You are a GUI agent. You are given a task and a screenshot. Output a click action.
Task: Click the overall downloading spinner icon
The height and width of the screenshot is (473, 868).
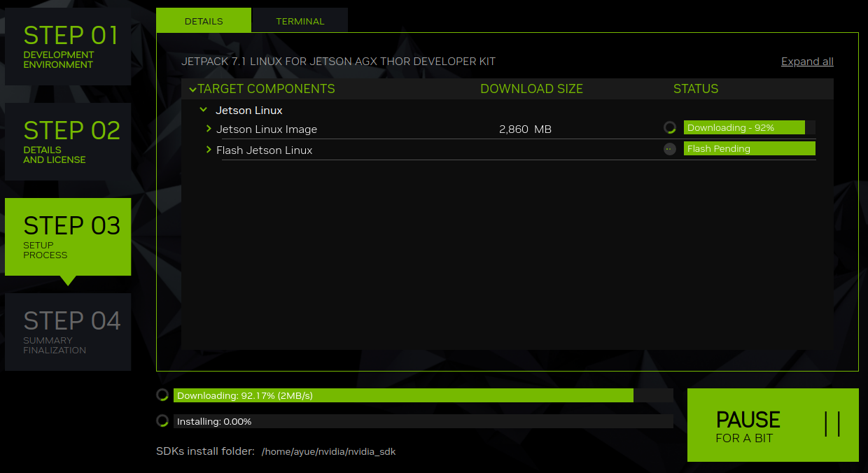click(x=162, y=395)
